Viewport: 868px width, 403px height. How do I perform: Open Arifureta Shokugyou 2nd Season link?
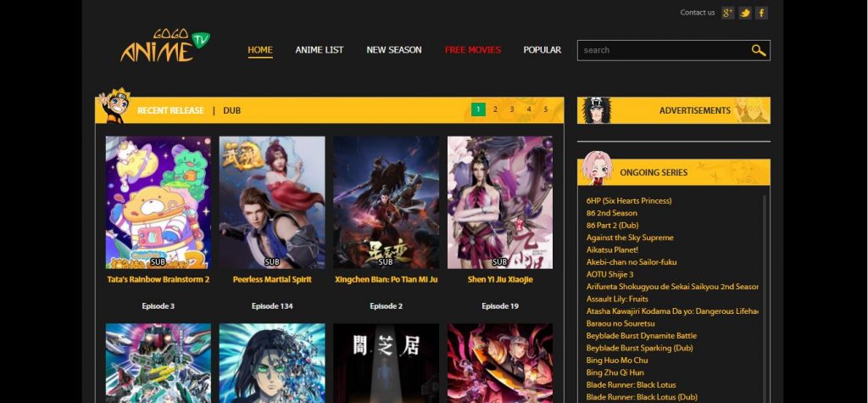(672, 287)
